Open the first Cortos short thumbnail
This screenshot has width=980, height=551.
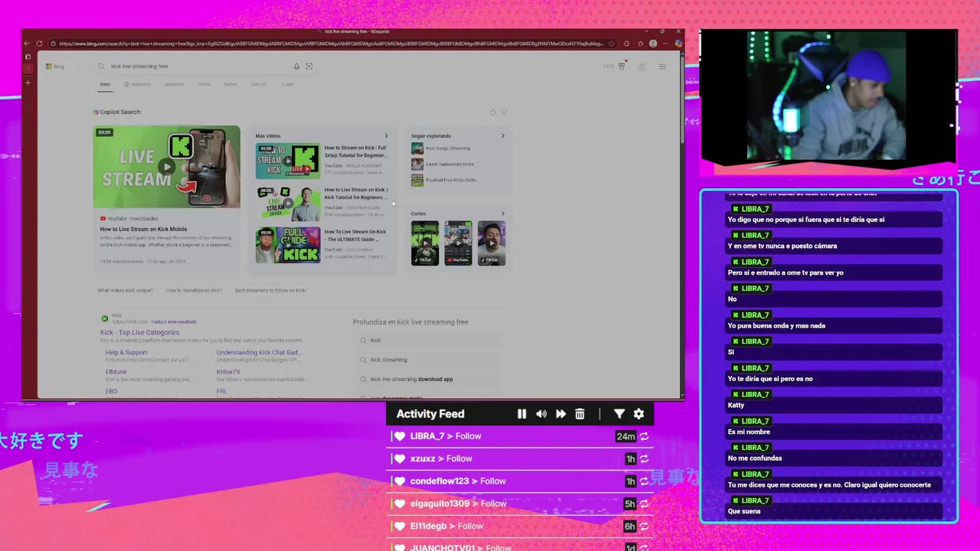425,243
